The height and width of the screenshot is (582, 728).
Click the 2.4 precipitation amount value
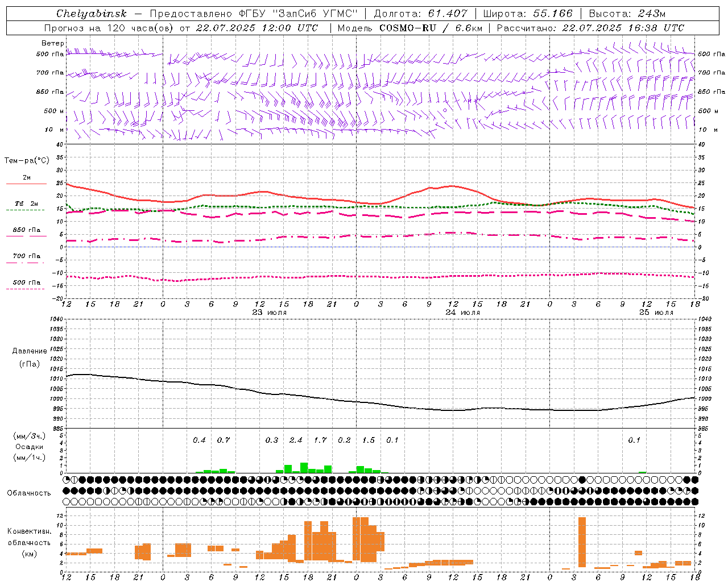point(296,440)
